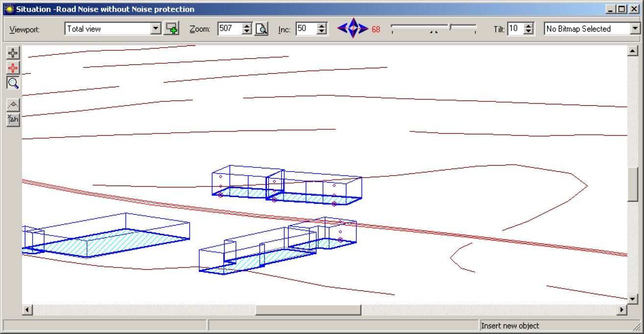Click the eye viewpoint tool
This screenshot has width=644, height=334.
click(x=13, y=105)
